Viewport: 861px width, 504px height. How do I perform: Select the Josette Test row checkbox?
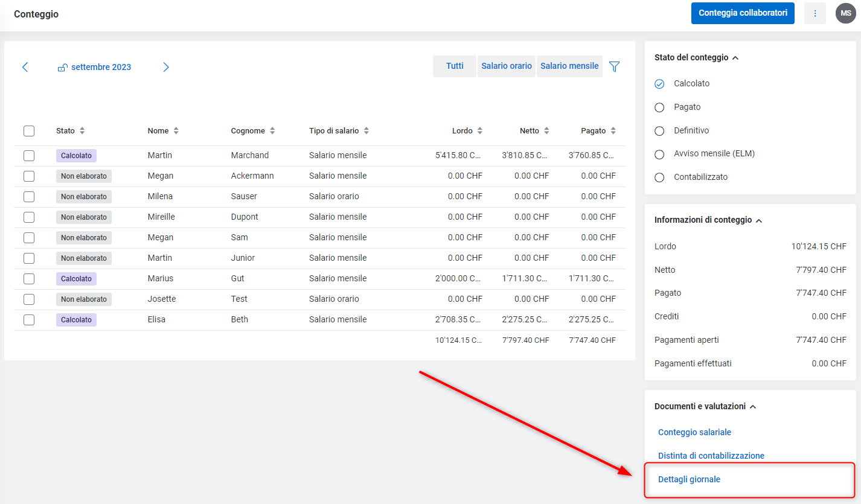[29, 299]
